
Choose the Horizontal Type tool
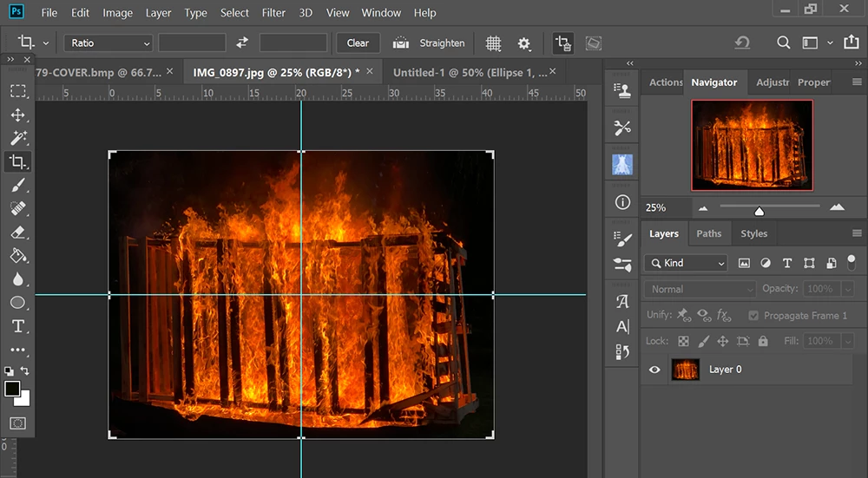point(18,326)
